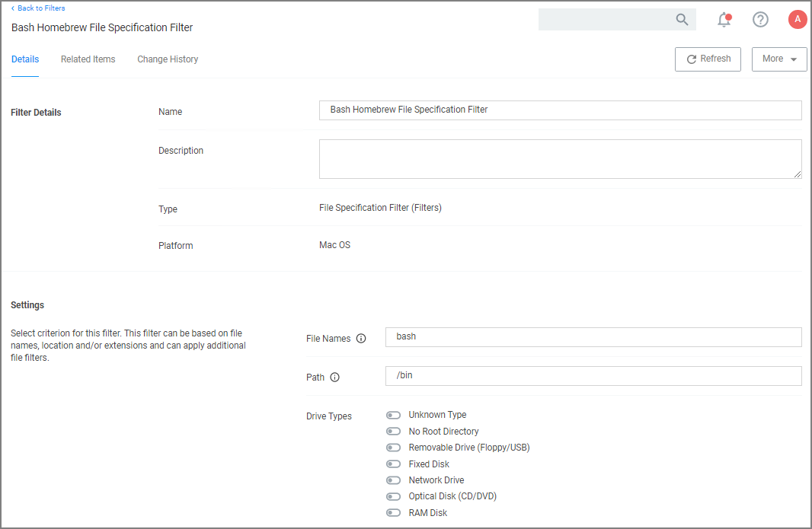Click the Path field containing /bin
Image resolution: width=812 pixels, height=529 pixels.
593,376
